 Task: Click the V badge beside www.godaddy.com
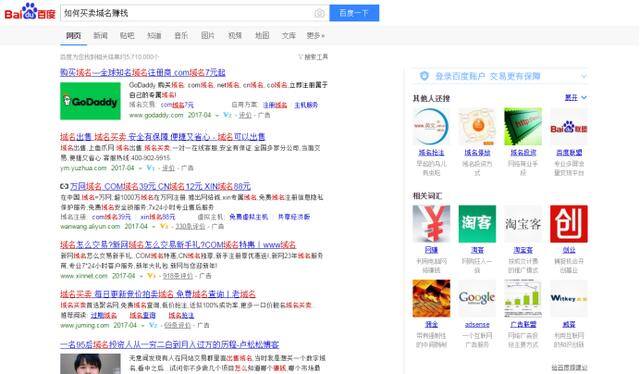tap(227, 115)
